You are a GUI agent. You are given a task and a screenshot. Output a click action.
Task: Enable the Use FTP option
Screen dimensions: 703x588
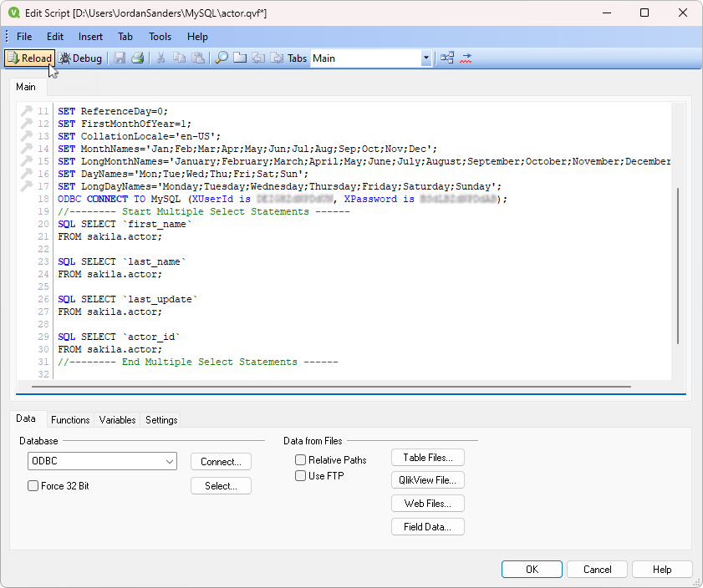tap(300, 475)
